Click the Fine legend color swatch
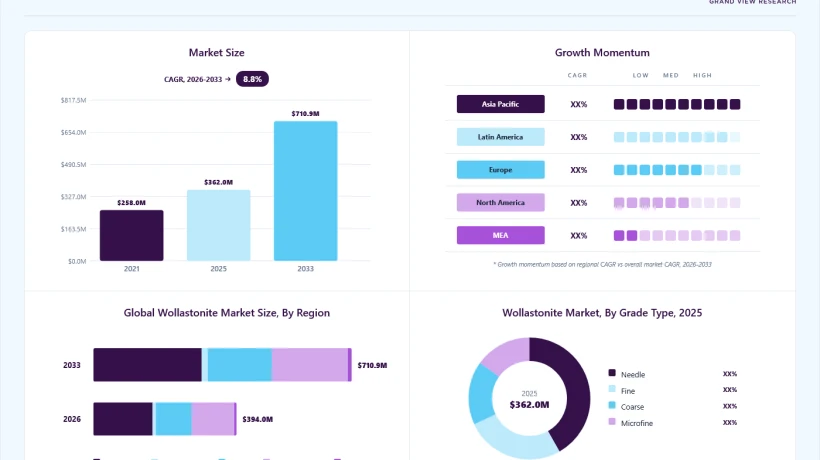This screenshot has width=820, height=460. 612,389
